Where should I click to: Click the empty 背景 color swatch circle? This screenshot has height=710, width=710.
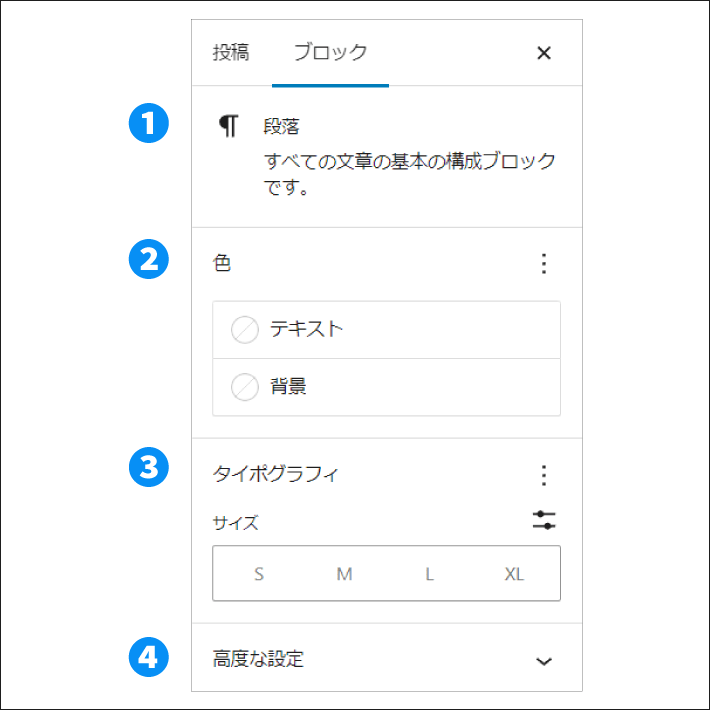point(245,387)
